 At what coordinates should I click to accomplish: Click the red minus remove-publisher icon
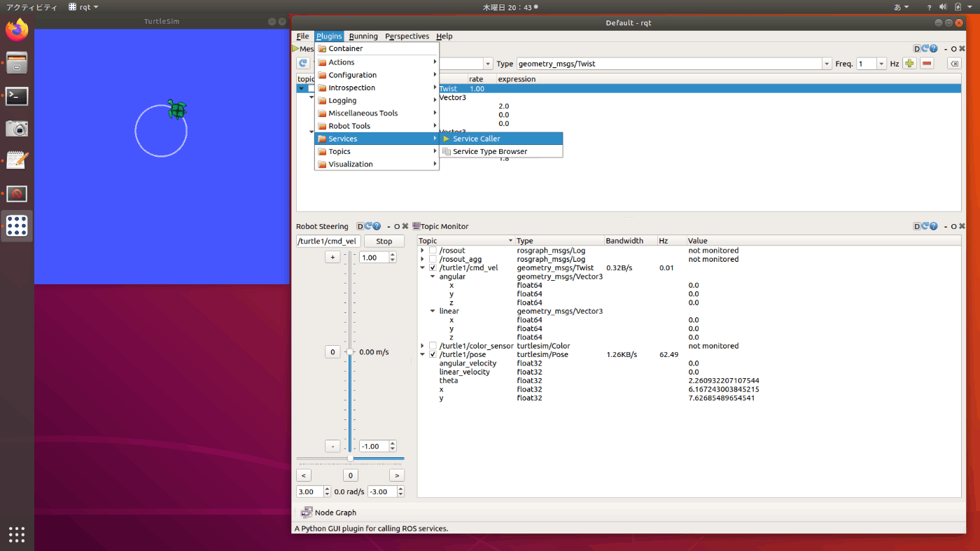click(x=927, y=64)
